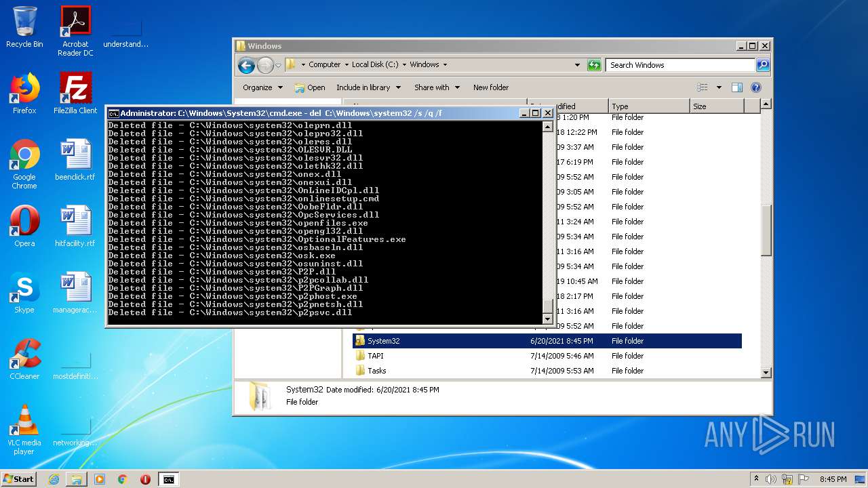
Task: Open hitfacility.rtf document icon
Action: pos(75,226)
